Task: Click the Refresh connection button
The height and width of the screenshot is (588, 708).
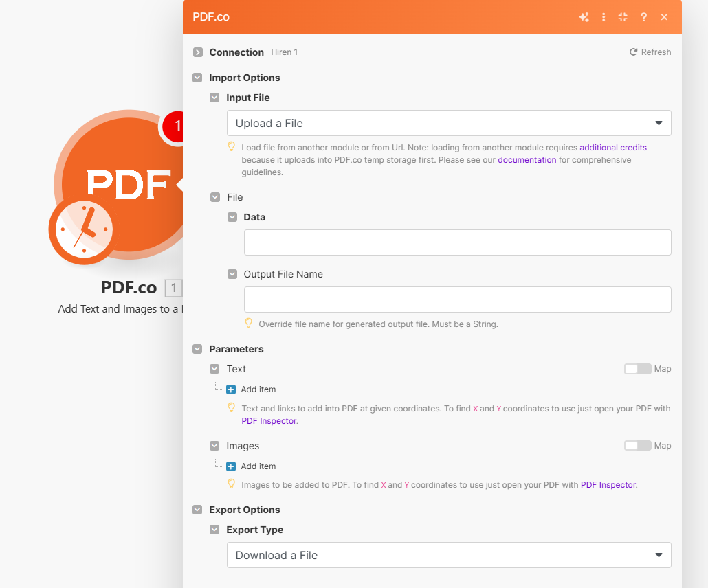Action: coord(650,52)
